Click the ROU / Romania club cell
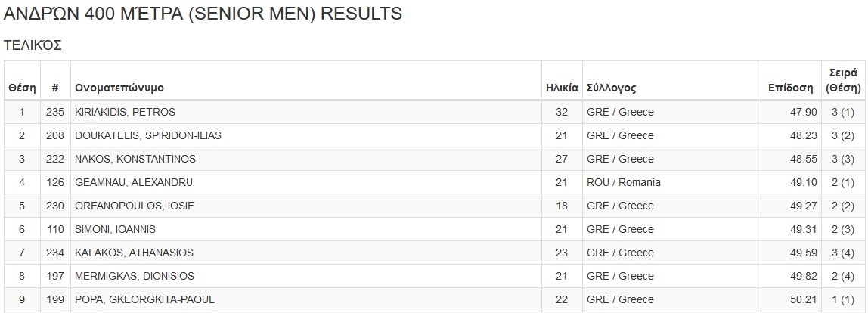 click(x=623, y=182)
